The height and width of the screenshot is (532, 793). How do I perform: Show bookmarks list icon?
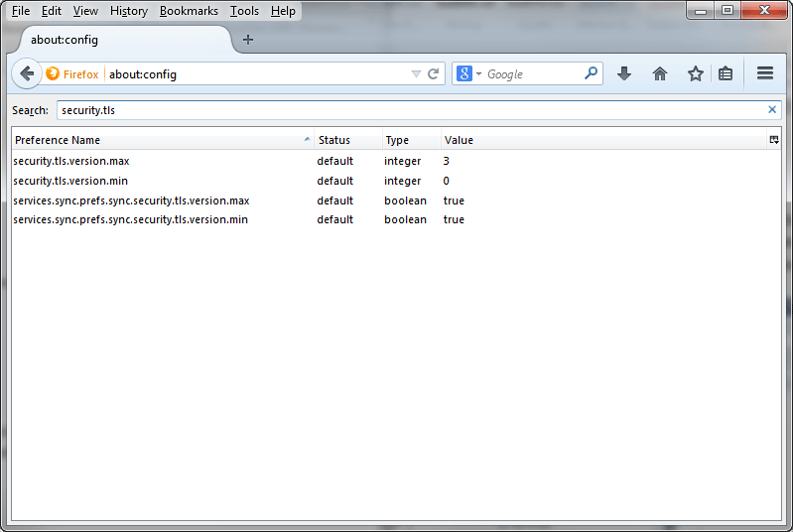coord(726,73)
